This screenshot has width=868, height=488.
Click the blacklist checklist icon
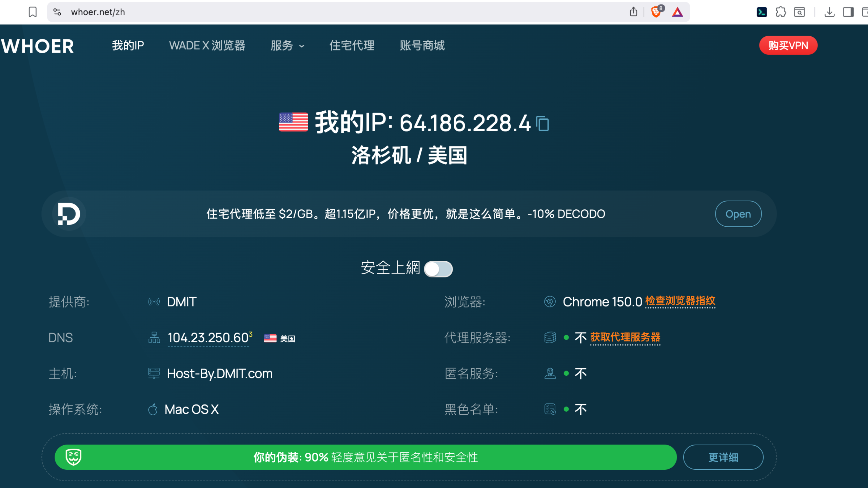point(550,409)
